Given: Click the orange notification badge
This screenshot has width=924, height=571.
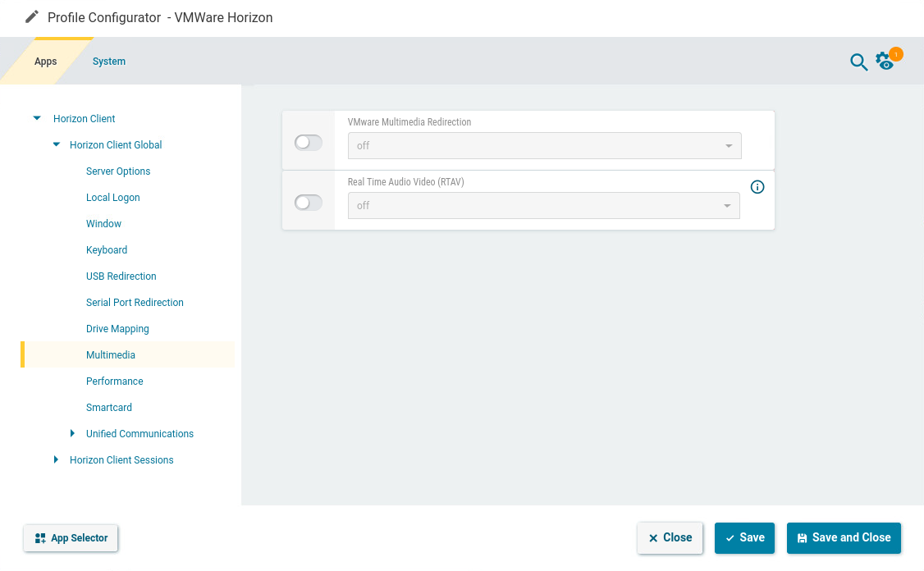Looking at the screenshot, I should click(x=896, y=54).
